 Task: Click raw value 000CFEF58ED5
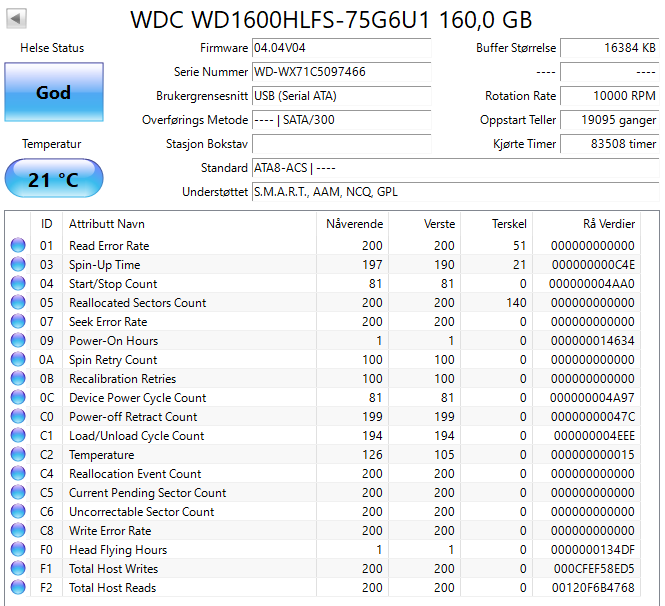click(x=594, y=569)
